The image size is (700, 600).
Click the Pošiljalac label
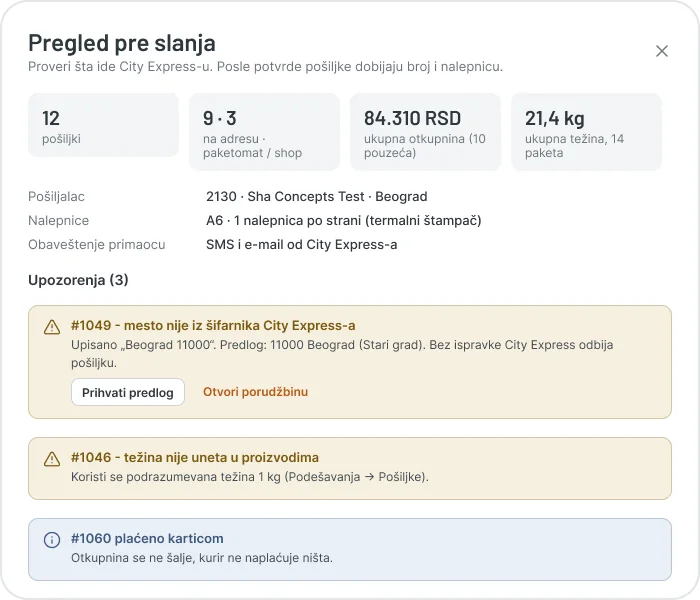[x=56, y=196]
